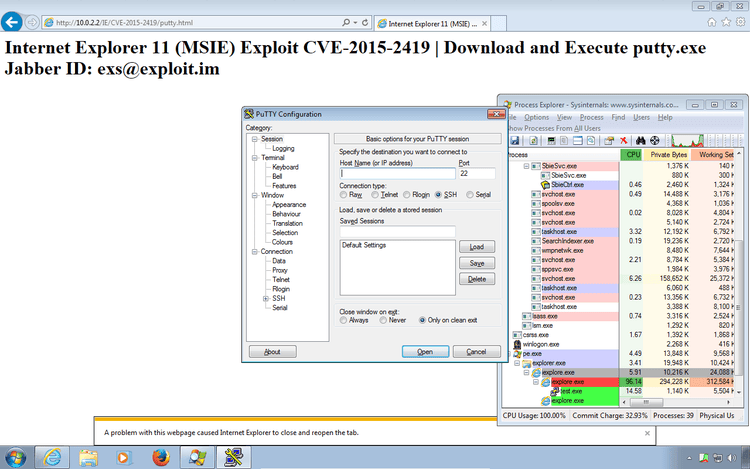
Task: Select the SSH connection type radio button
Action: pos(438,195)
